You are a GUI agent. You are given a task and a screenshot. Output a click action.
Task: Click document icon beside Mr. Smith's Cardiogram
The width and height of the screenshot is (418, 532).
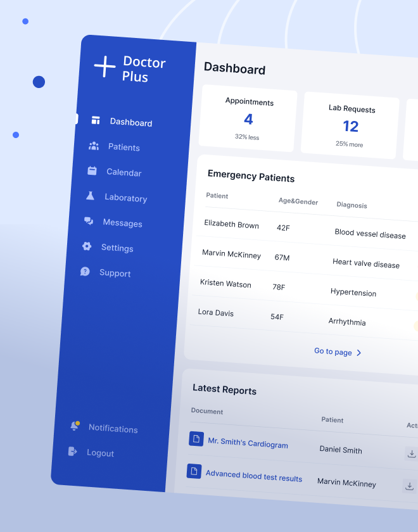[x=196, y=439]
